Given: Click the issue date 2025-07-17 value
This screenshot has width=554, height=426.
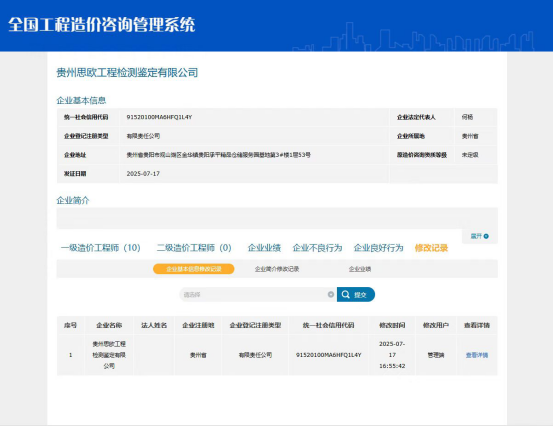Looking at the screenshot, I should point(143,173).
